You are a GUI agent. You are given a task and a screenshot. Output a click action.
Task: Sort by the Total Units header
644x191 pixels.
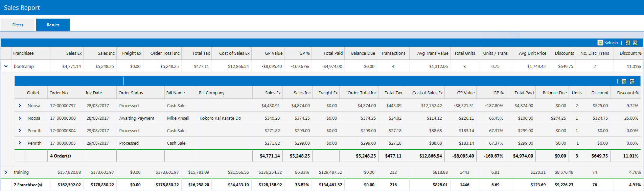464,53
